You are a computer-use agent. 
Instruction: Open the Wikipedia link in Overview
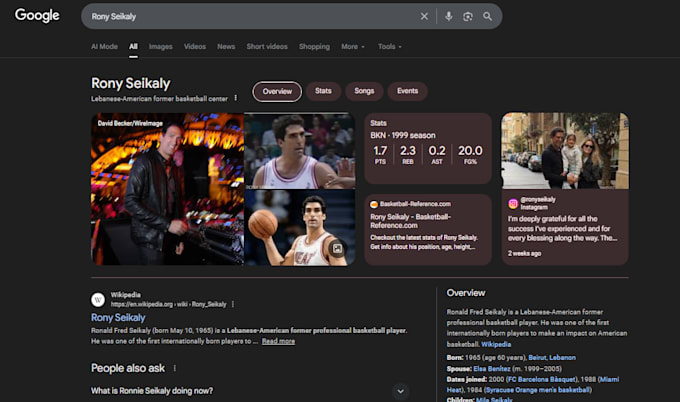[496, 344]
